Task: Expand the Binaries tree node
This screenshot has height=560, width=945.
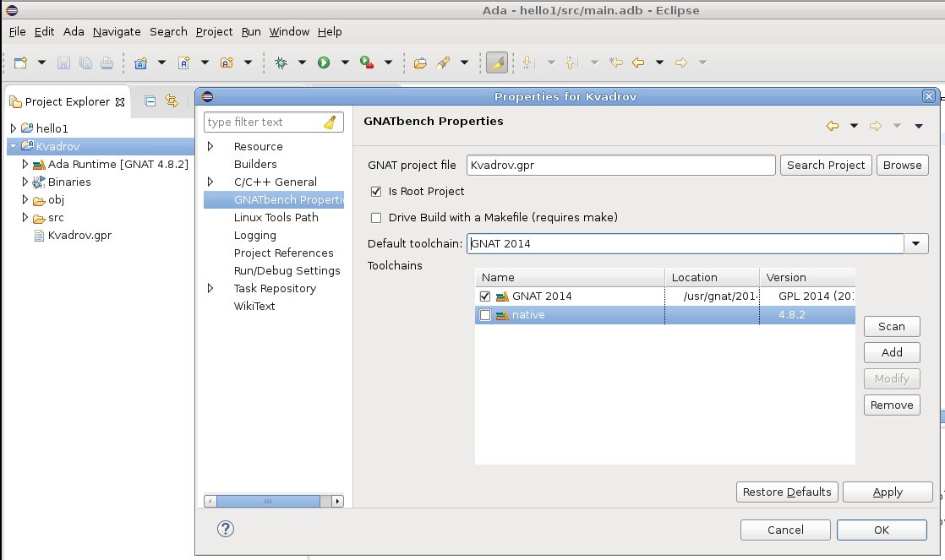Action: [x=25, y=182]
